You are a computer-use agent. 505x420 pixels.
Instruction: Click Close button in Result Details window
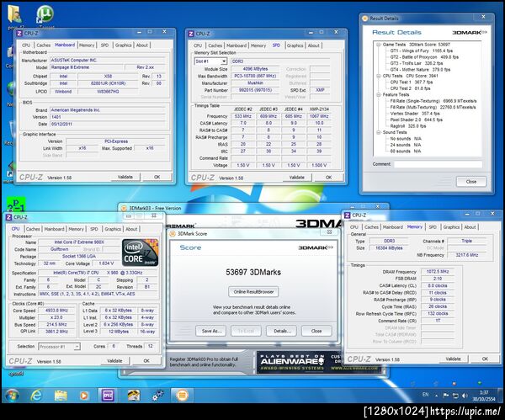[x=471, y=182]
